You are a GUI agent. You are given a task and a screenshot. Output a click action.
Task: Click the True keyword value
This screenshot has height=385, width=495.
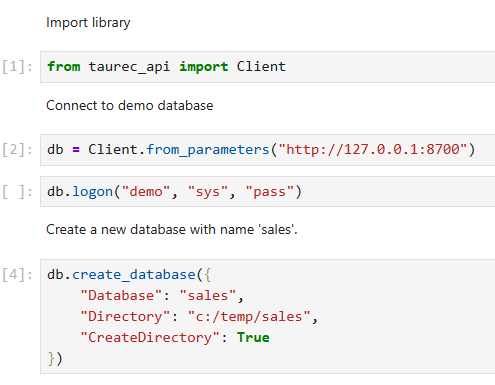coord(253,337)
